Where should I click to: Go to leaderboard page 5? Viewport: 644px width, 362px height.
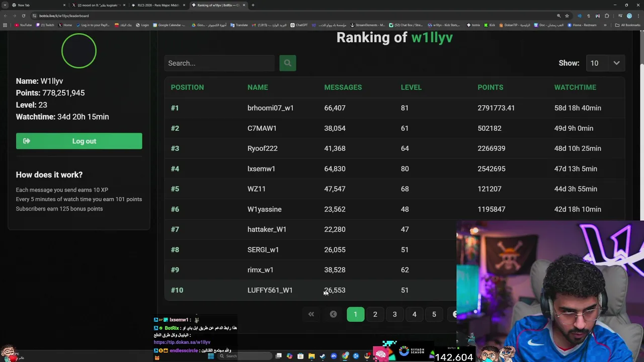[434, 314]
